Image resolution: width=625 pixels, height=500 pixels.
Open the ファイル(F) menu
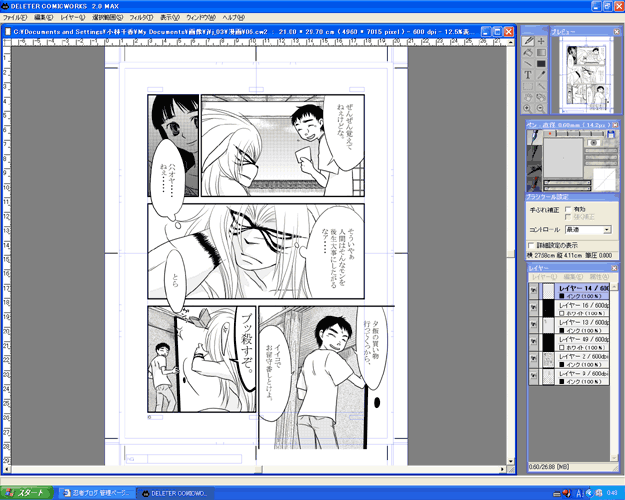coord(15,18)
